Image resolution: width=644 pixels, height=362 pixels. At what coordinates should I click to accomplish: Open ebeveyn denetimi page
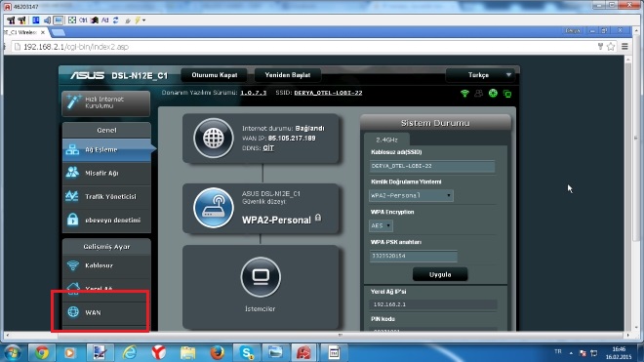106,220
